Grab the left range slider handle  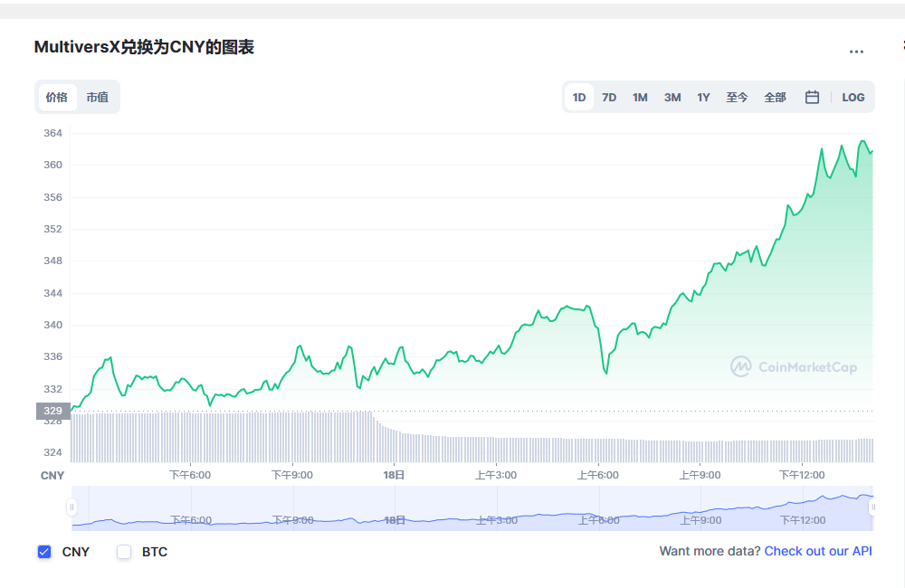point(71,507)
